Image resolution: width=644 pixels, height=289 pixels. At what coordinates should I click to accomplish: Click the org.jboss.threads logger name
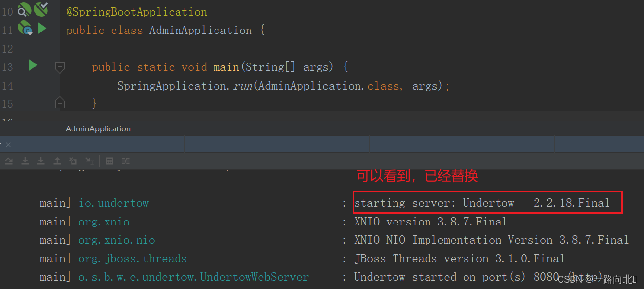pos(133,258)
